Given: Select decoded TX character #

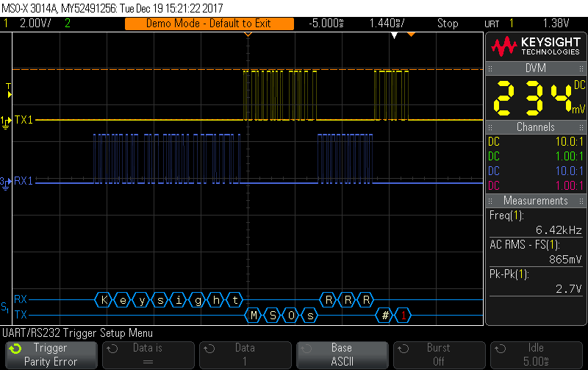Looking at the screenshot, I should coord(384,316).
